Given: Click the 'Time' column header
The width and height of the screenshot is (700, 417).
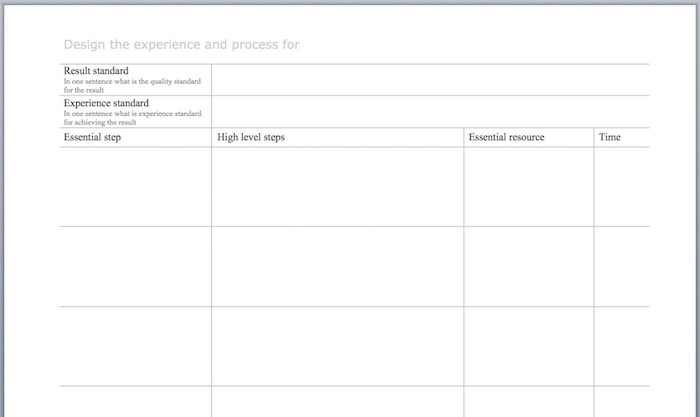Looking at the screenshot, I should pyautogui.click(x=609, y=137).
